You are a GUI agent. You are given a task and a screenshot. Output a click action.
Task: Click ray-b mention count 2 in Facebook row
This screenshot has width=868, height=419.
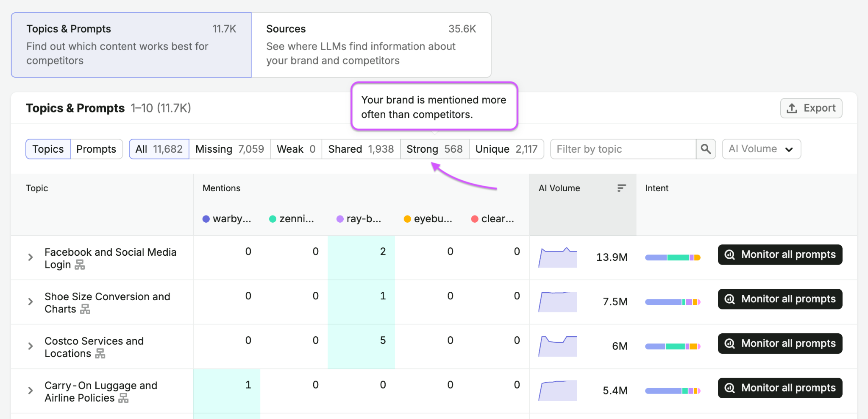click(383, 251)
